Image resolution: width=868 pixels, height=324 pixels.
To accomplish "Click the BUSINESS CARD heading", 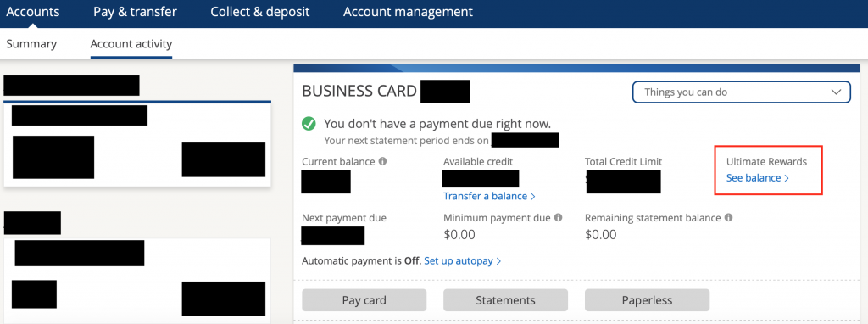I will click(x=359, y=92).
